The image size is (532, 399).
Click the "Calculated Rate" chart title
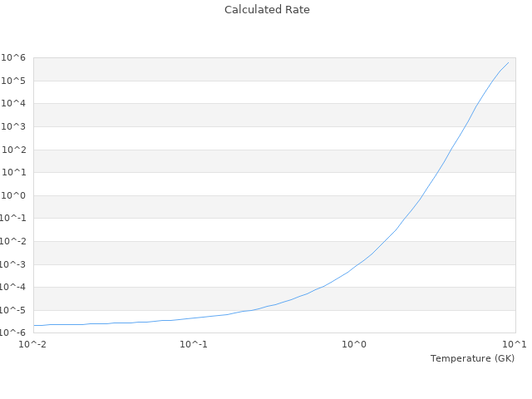[x=266, y=10]
